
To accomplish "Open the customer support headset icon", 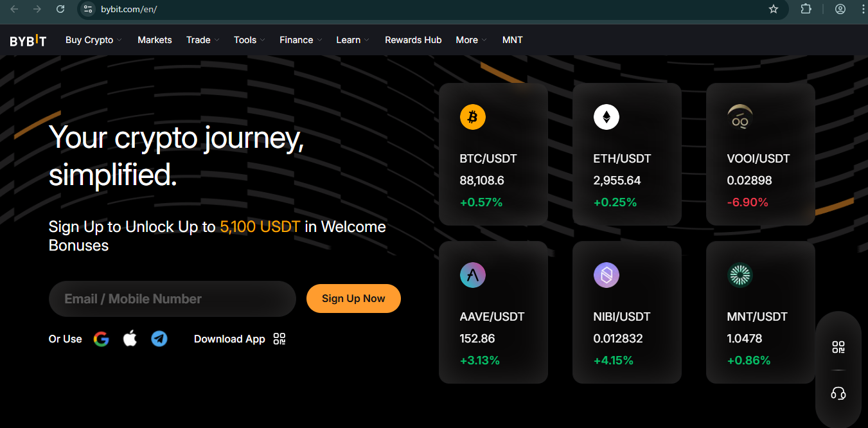I will [x=838, y=393].
